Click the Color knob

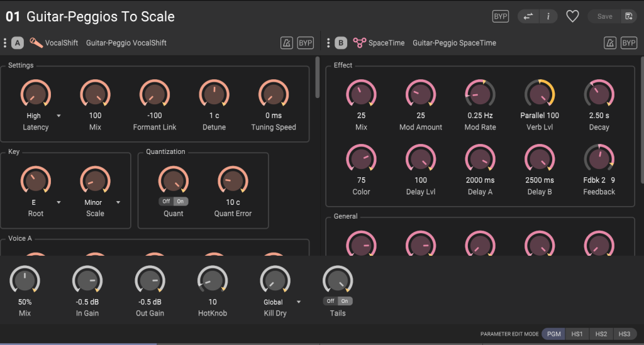(x=362, y=159)
